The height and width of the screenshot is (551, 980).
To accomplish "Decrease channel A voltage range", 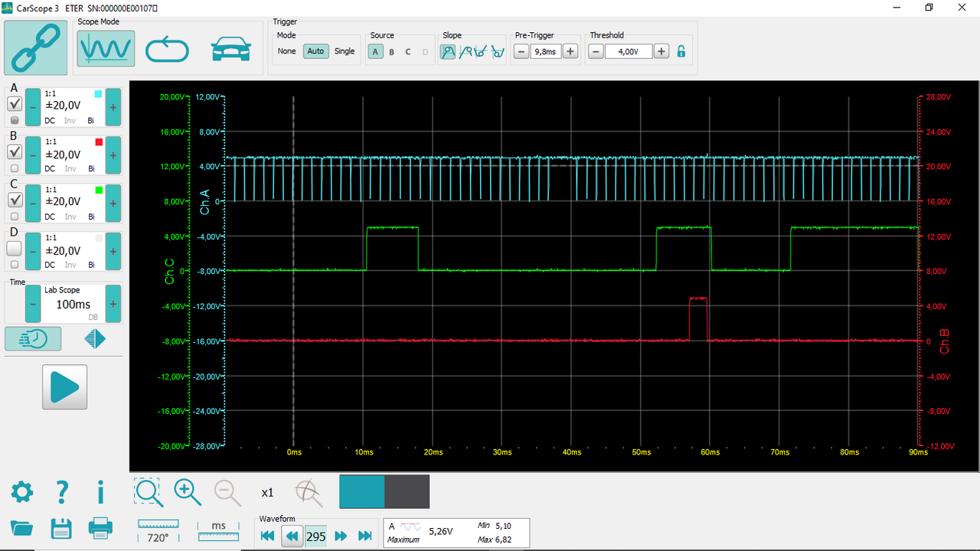I will 33,107.
